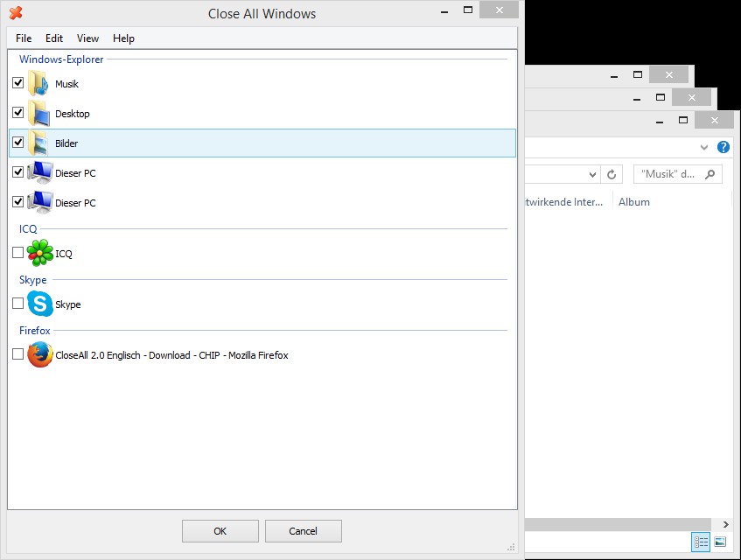Screen dimensions: 741x560
Task: Click the Firefox browser icon
Action: [x=39, y=355]
